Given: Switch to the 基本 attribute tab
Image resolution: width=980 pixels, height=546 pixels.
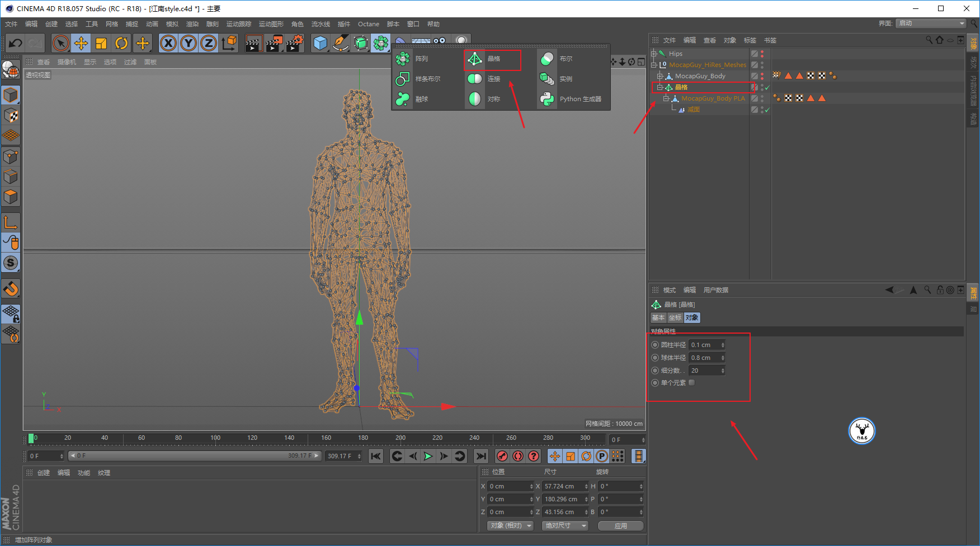Looking at the screenshot, I should point(658,317).
